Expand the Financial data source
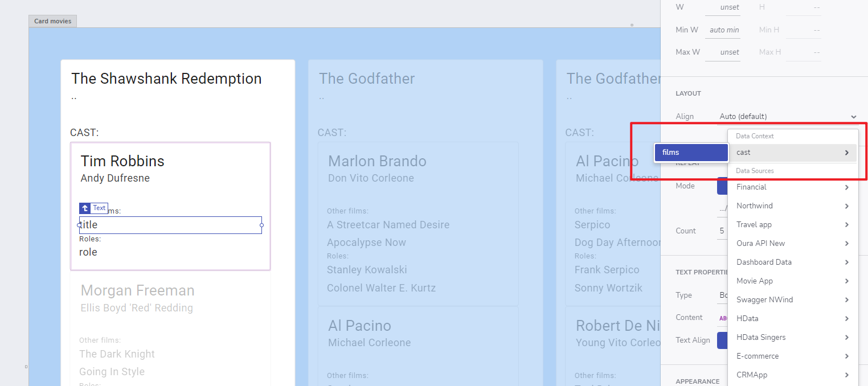868x386 pixels. click(x=792, y=187)
